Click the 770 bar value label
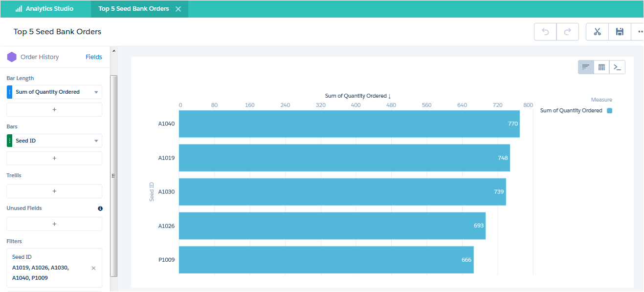Viewport: 644px width, 292px height. tap(512, 124)
